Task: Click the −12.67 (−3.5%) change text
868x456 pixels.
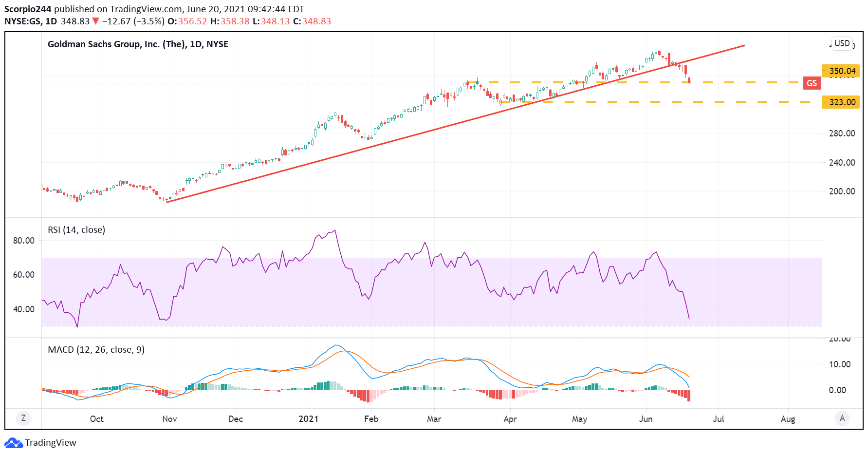Action: pos(133,21)
